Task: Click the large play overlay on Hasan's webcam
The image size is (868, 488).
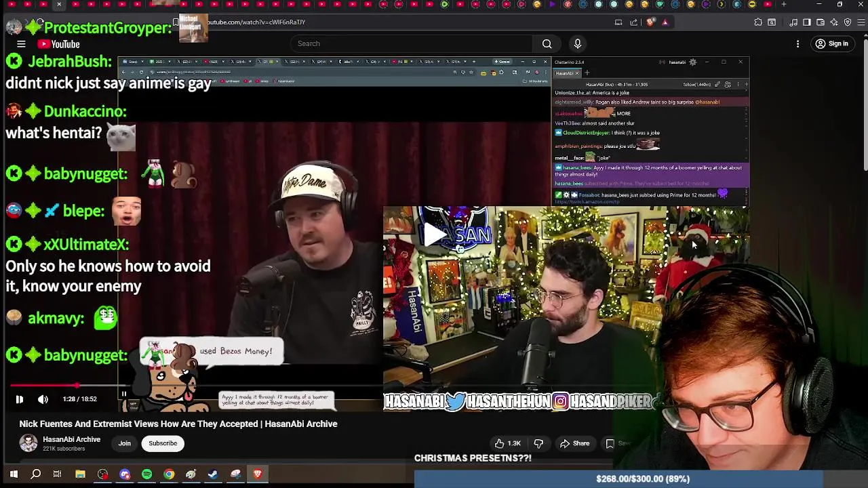Action: (435, 234)
